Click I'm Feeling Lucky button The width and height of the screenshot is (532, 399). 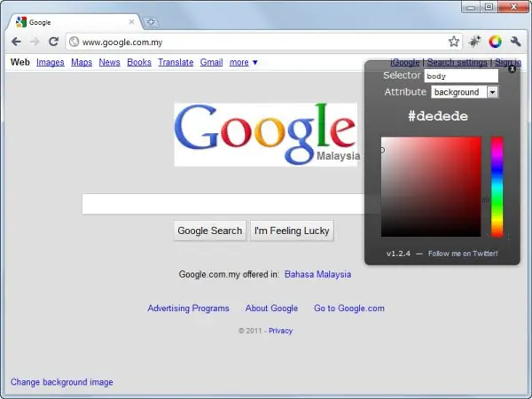tap(292, 231)
